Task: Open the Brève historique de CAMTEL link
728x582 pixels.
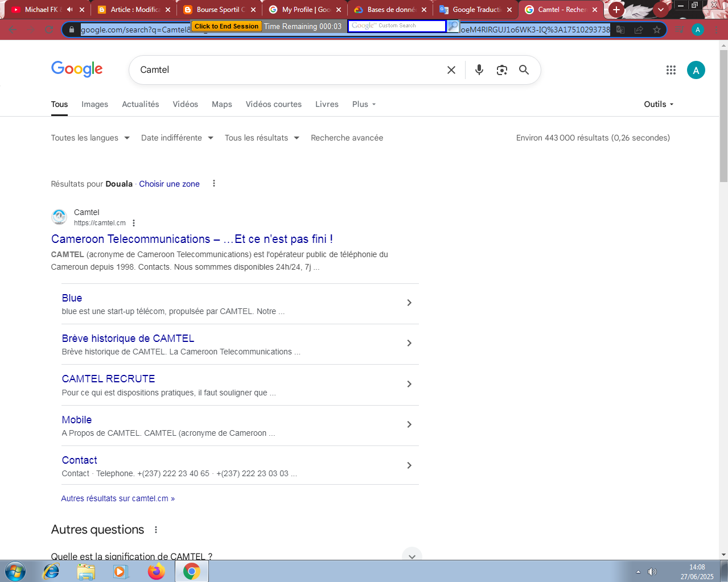Action: click(128, 339)
